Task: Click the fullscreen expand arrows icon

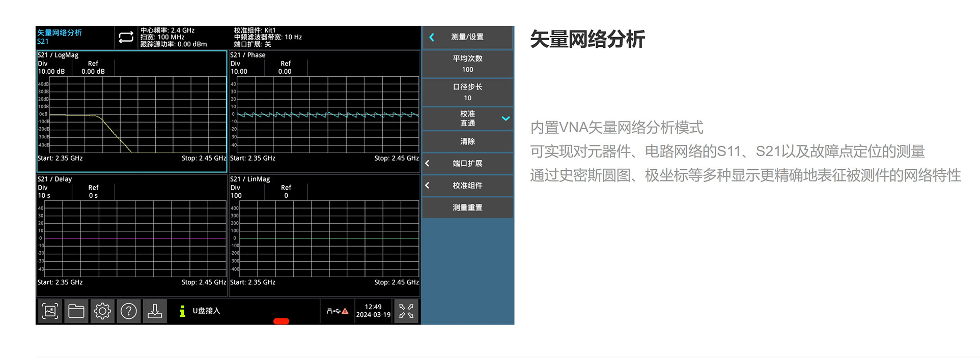Action: [406, 311]
